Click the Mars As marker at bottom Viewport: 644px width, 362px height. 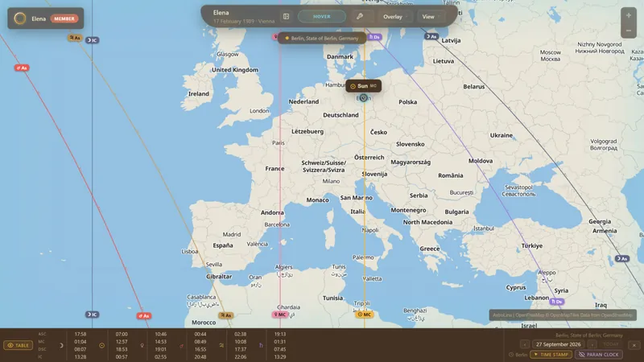pos(144,315)
